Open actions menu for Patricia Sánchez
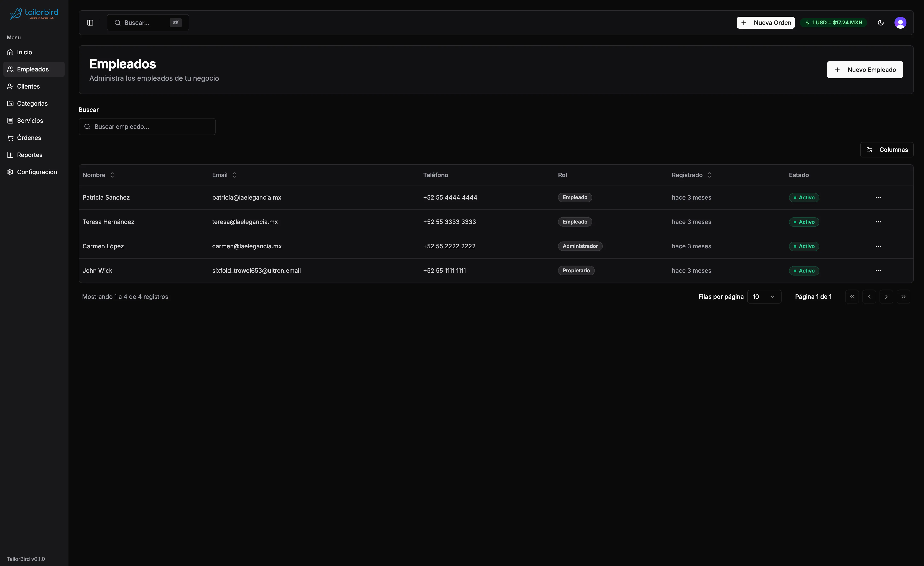This screenshot has width=924, height=566. 878,197
